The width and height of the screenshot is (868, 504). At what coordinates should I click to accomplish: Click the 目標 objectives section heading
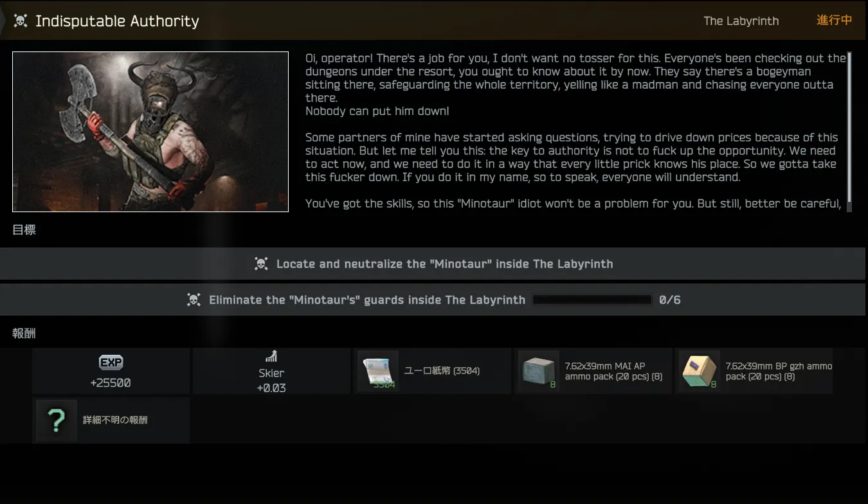pos(24,230)
